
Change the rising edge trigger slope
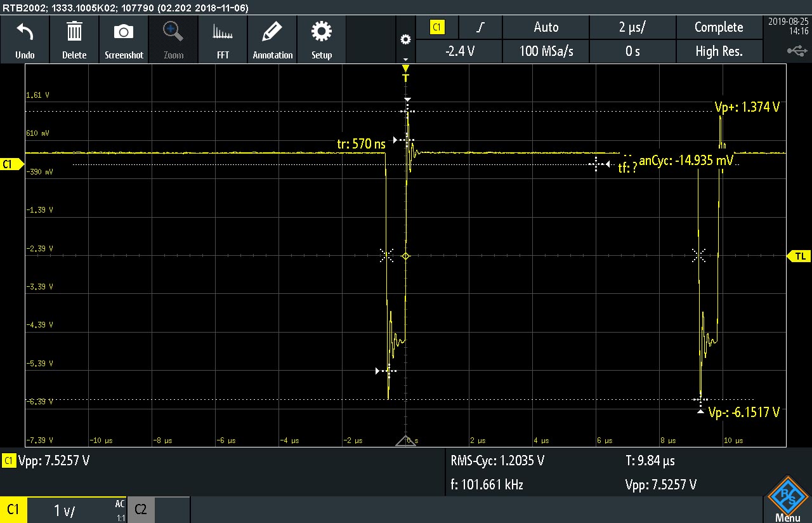coord(481,27)
